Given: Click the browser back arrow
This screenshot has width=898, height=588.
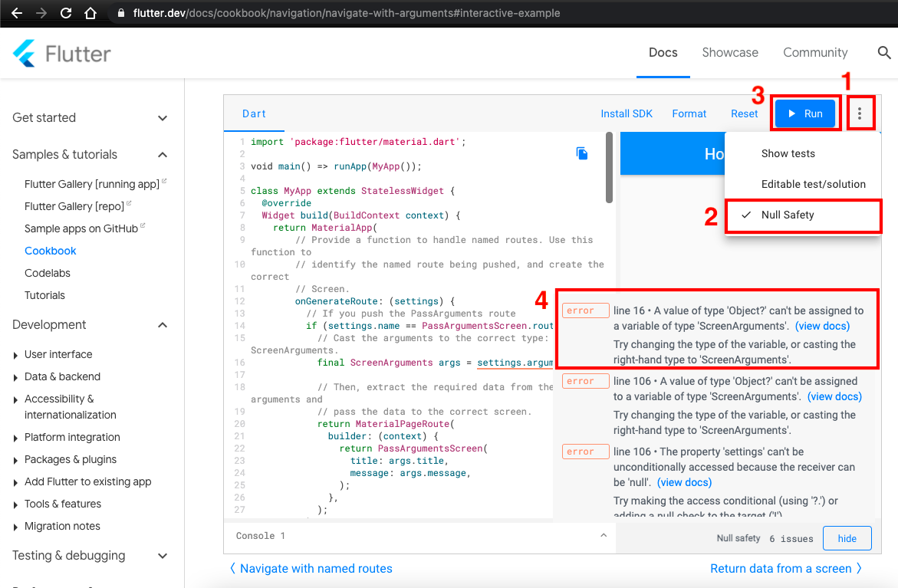Looking at the screenshot, I should (x=17, y=12).
